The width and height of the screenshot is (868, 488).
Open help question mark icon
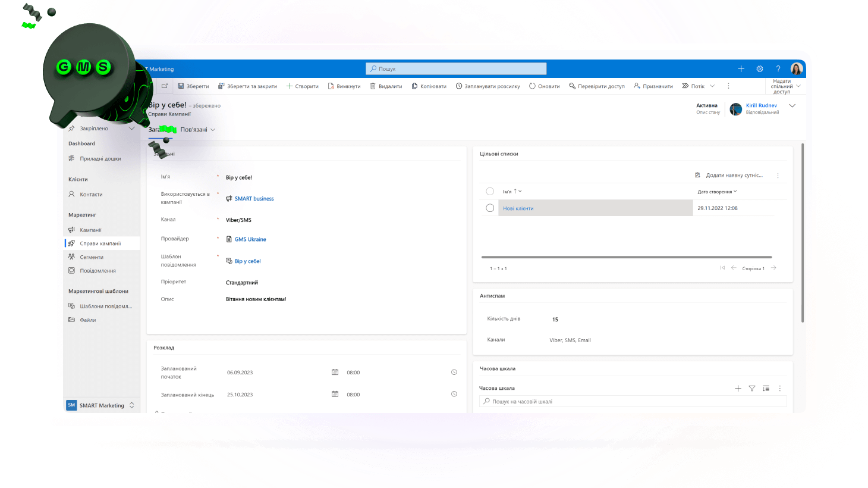(778, 69)
